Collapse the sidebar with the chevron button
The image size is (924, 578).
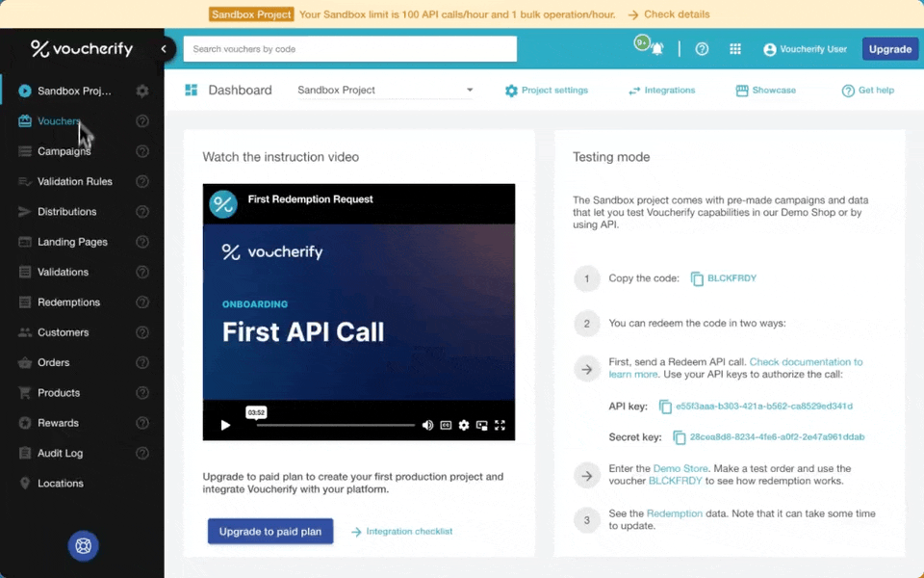[x=164, y=49]
